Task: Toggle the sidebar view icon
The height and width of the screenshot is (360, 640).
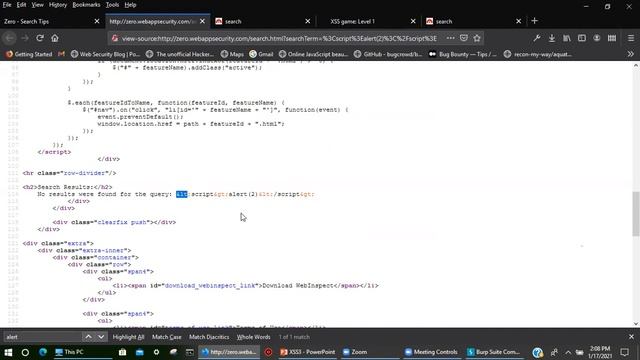Action: pos(582,38)
